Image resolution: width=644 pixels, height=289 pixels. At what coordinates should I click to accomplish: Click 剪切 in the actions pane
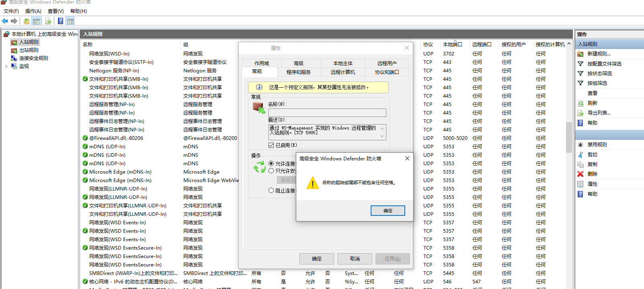point(592,154)
